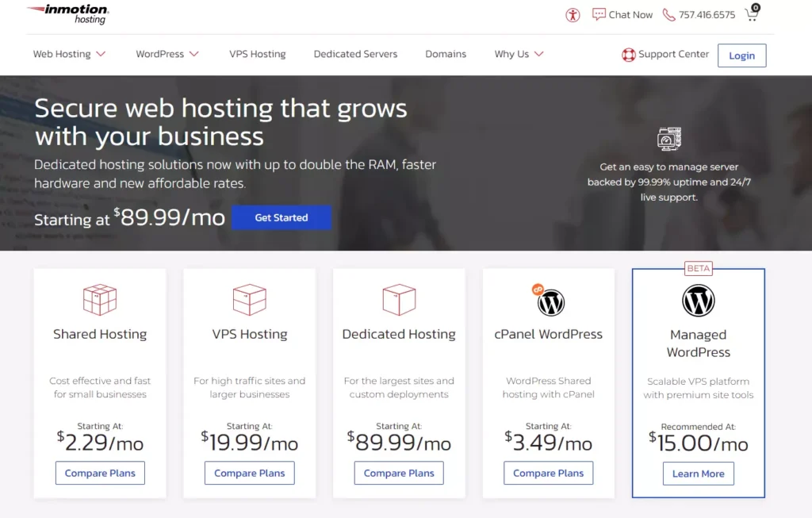Click the $89.99/mo price in the Dedicated Hosting card
Screen dimensions: 812x518
tap(399, 443)
